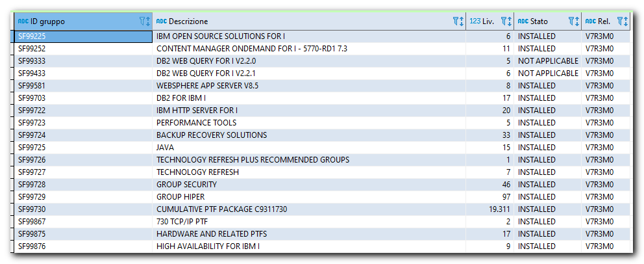
Task: Click ABC type icon of ID gruppo header
Action: (x=23, y=21)
